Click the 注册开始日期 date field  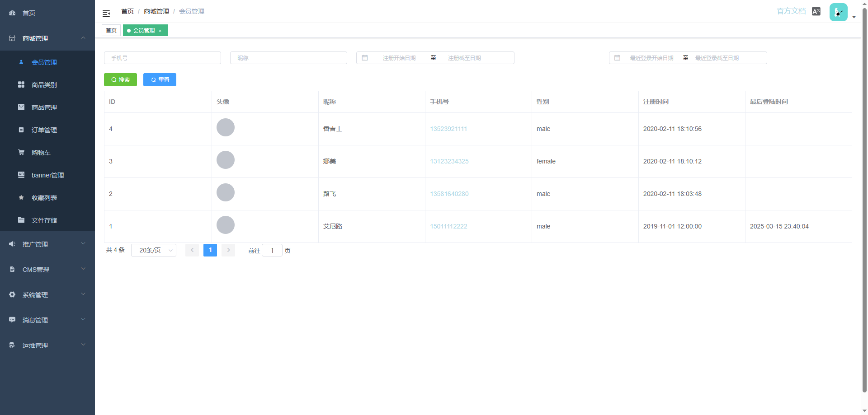pos(399,58)
